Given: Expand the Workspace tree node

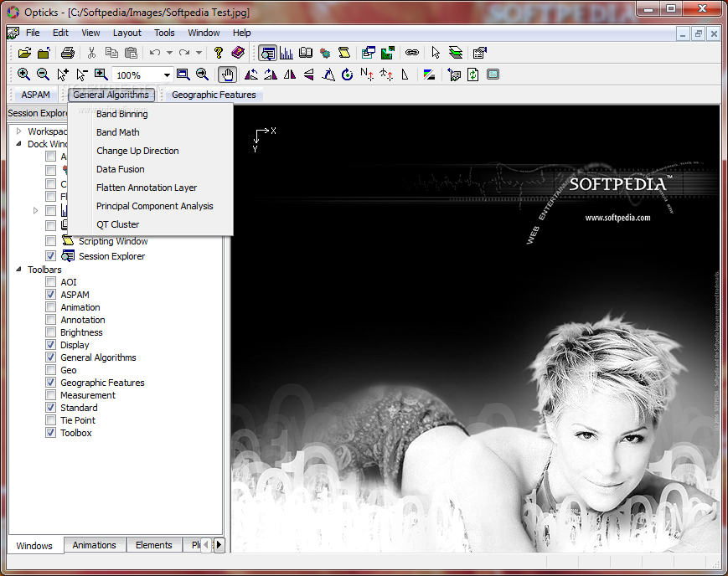Looking at the screenshot, I should (18, 131).
